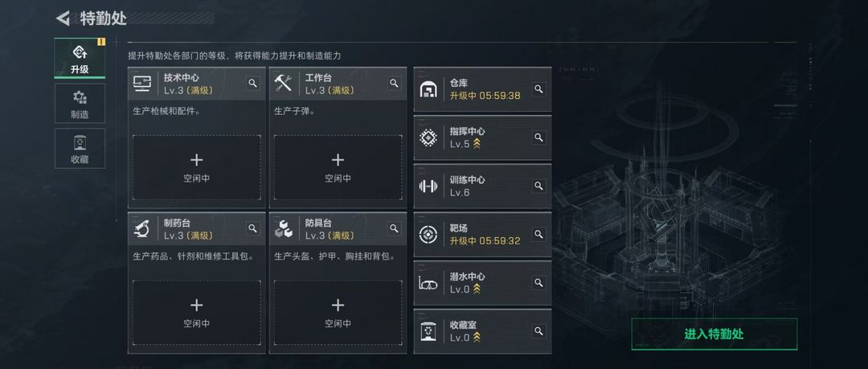Click the 训练中心 dumbbell icon
This screenshot has height=369, width=868.
tap(428, 187)
